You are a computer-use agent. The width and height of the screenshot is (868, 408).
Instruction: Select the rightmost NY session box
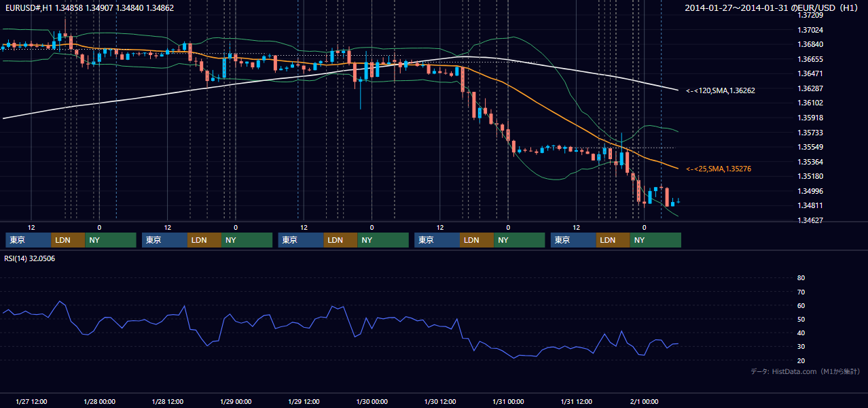(655, 240)
